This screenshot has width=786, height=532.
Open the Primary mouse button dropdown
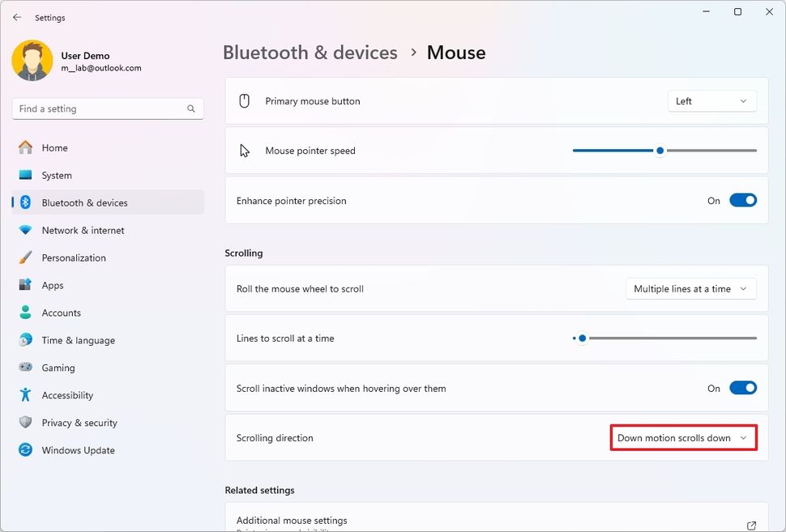711,100
